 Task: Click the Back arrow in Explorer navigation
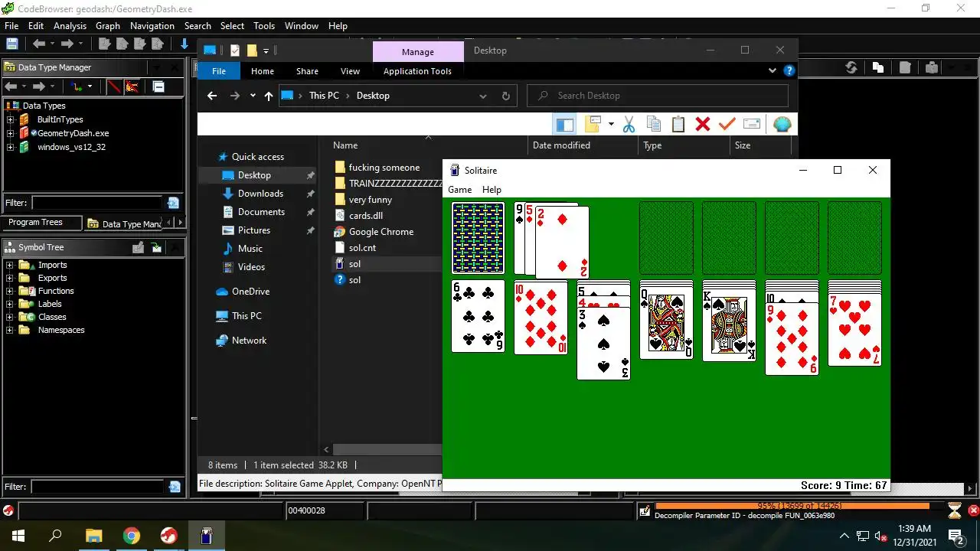coord(212,96)
